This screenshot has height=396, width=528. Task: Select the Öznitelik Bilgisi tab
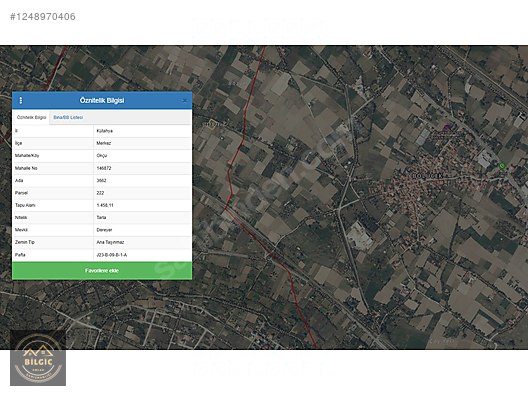(31, 118)
